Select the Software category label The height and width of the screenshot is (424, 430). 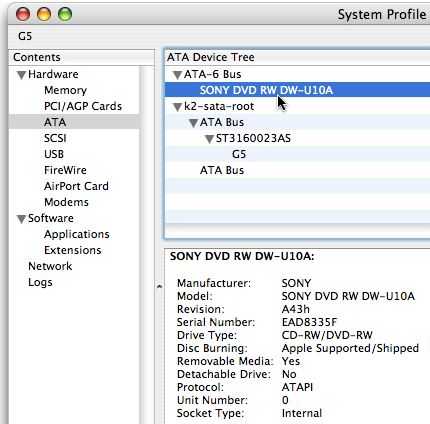click(x=51, y=218)
